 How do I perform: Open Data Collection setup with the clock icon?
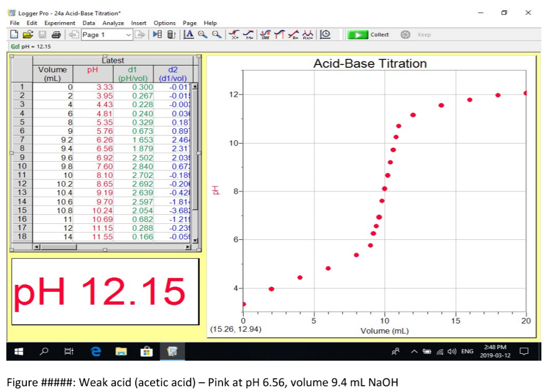tap(324, 34)
